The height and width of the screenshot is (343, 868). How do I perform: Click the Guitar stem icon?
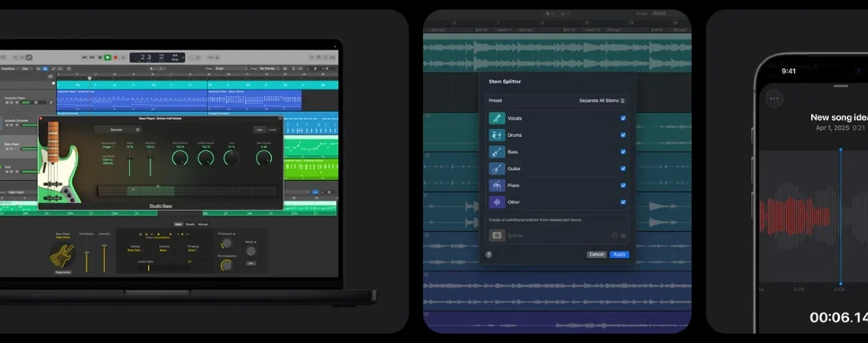(x=496, y=168)
